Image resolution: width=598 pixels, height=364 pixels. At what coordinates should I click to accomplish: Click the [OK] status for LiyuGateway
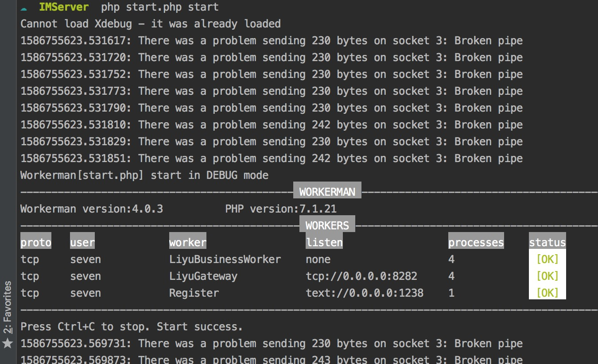point(547,276)
